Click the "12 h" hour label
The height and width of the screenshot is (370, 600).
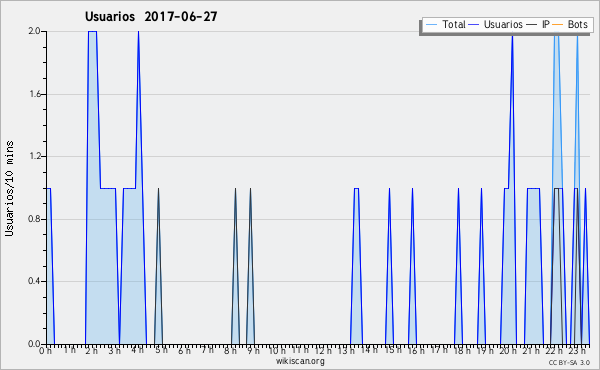point(323,351)
